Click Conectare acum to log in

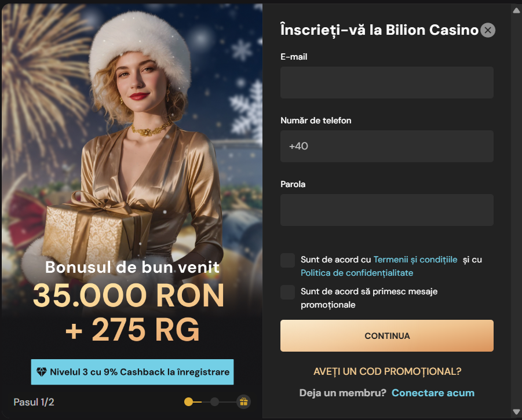tap(433, 392)
